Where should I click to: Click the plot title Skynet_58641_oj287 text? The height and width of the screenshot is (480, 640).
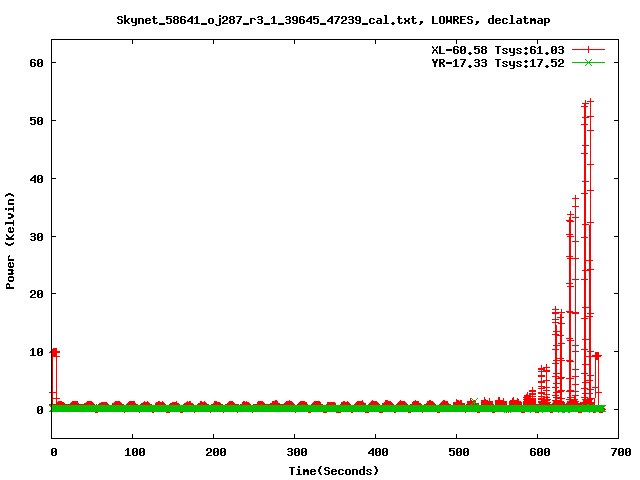pos(333,20)
